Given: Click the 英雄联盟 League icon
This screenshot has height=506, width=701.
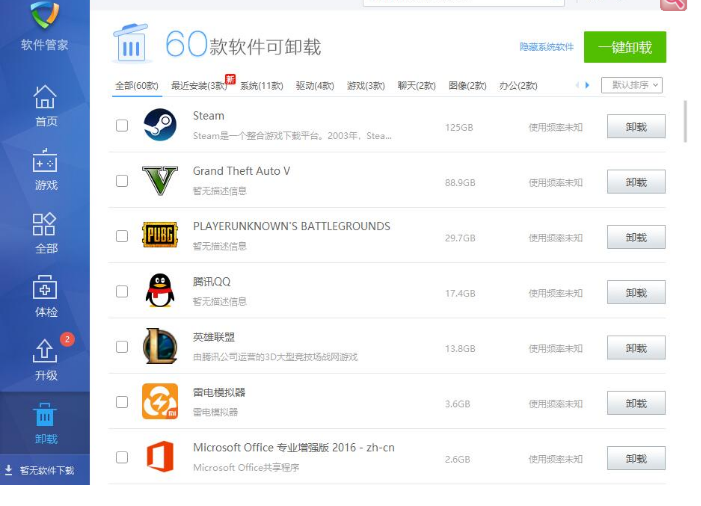Looking at the screenshot, I should click(160, 346).
